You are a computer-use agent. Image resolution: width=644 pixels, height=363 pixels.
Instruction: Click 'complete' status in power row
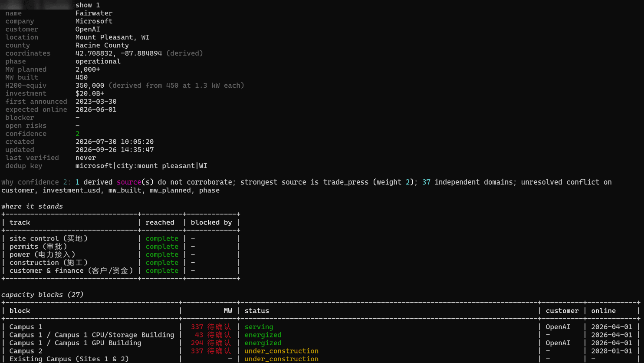(x=162, y=254)
